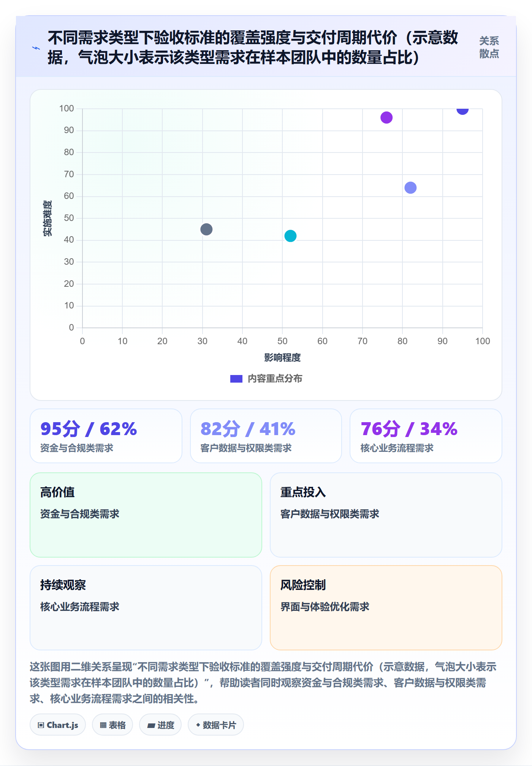Open the 95分 / 62% stat card
The image size is (532, 766).
[x=106, y=436]
